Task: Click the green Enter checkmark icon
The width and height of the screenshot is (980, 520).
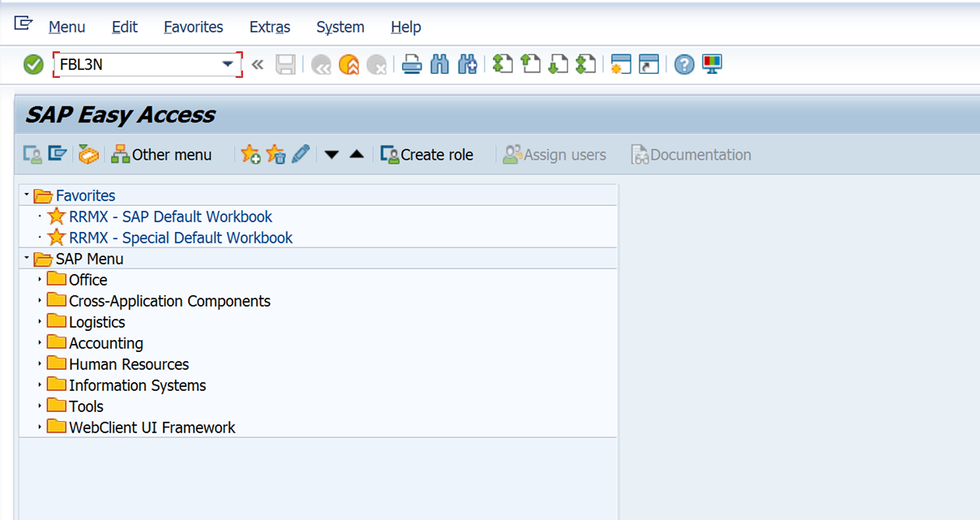Action: point(33,64)
